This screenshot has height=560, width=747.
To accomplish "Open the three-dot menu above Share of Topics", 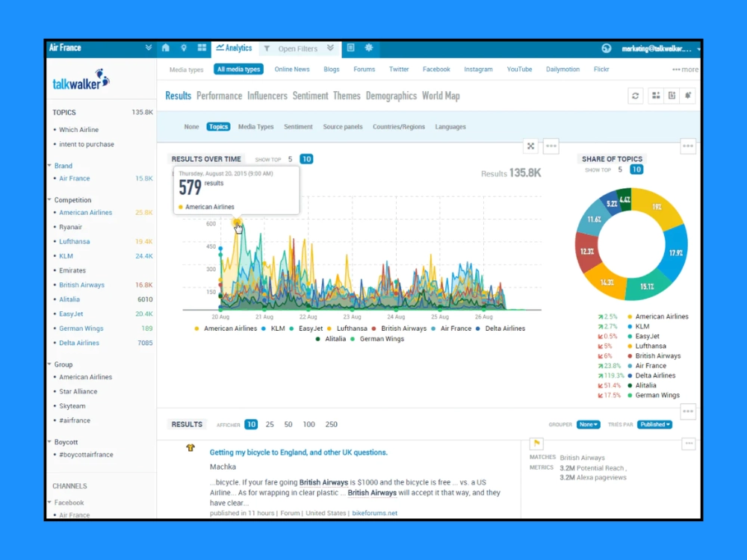I will click(x=688, y=146).
